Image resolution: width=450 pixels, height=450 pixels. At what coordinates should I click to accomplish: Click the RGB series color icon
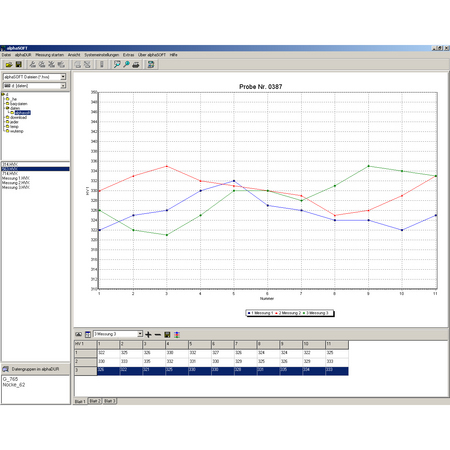coord(177,334)
